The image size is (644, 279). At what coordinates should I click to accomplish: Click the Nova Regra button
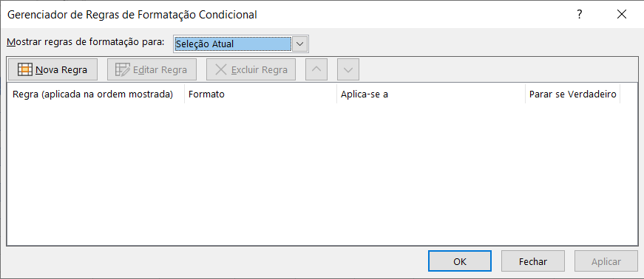point(53,69)
